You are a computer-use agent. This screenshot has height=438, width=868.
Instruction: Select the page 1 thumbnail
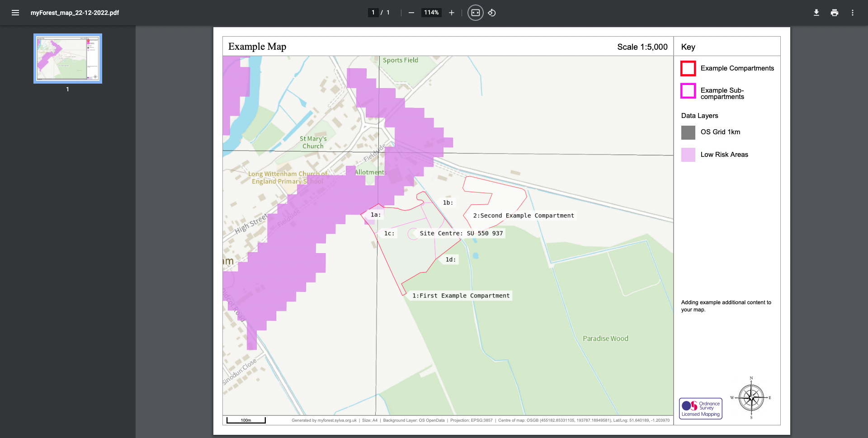pos(68,58)
